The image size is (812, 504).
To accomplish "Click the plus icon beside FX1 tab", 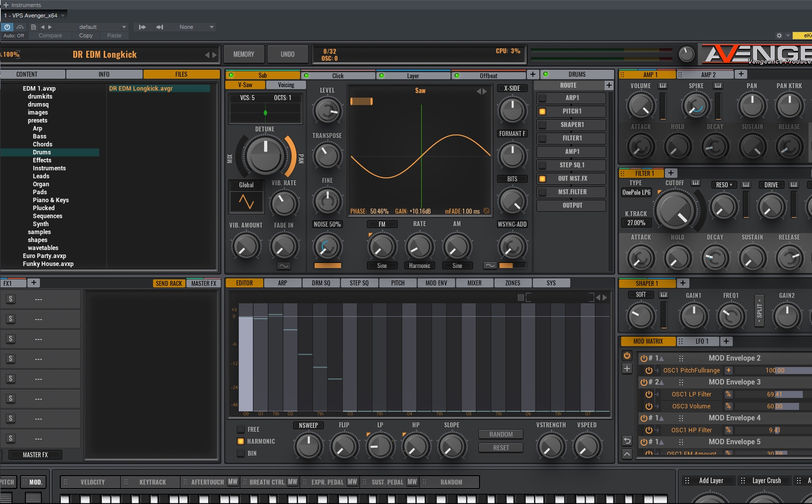I will pos(33,283).
